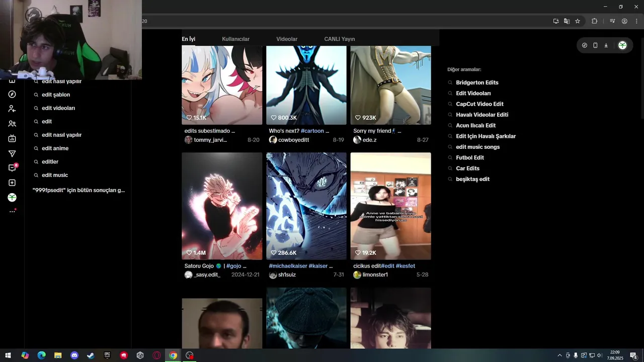Open the volume speaker tray icon
The width and height of the screenshot is (644, 362).
point(600,355)
